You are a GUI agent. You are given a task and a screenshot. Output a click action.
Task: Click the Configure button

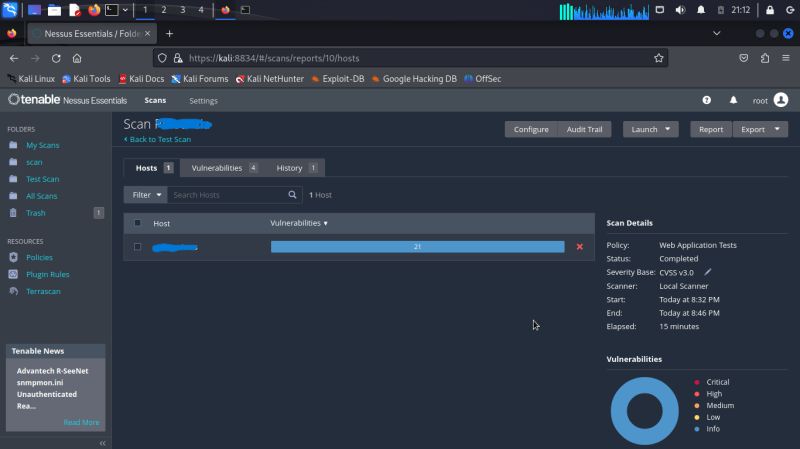531,129
